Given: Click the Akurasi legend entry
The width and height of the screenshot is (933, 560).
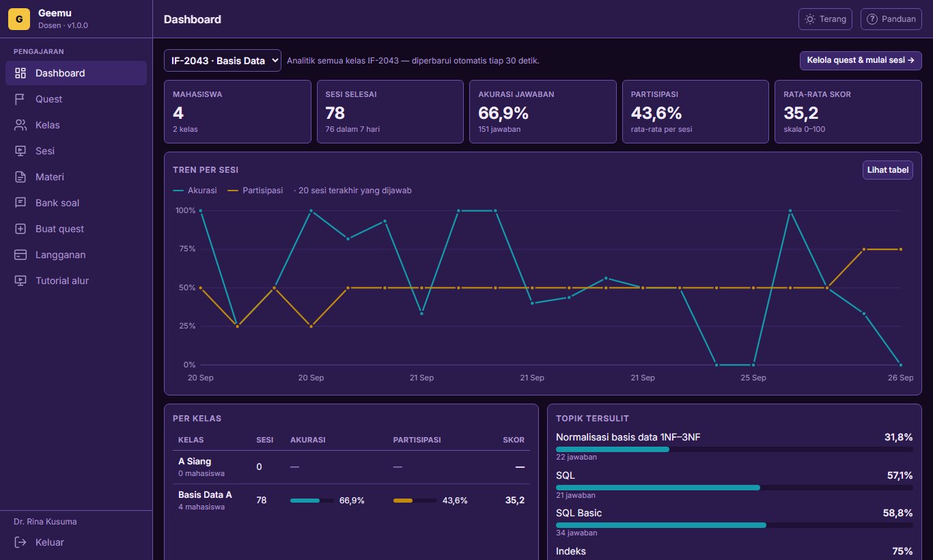Looking at the screenshot, I should 195,191.
